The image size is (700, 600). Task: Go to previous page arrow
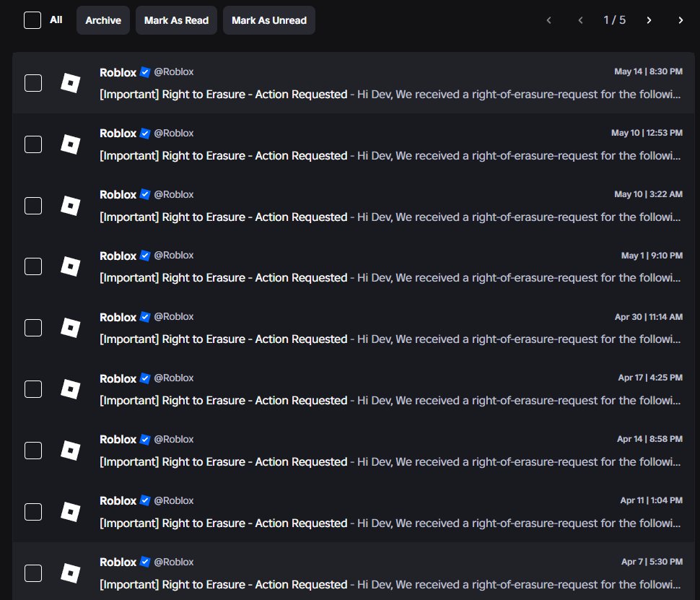click(580, 20)
